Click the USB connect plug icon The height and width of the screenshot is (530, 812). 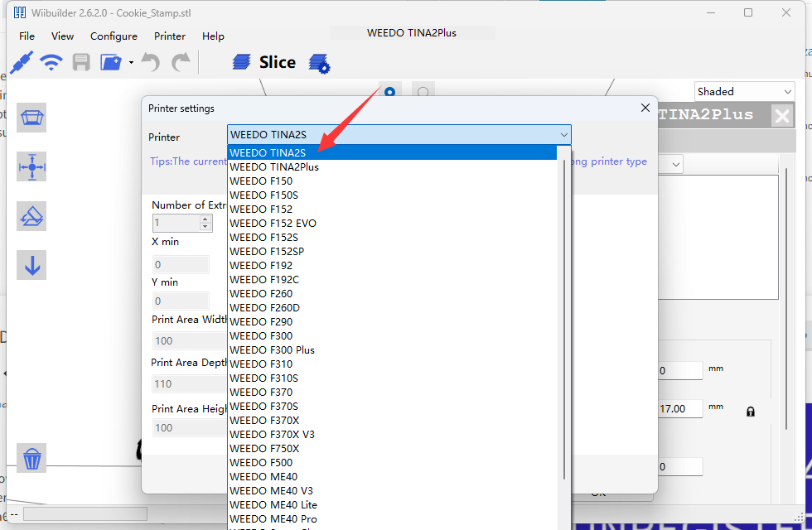pos(22,62)
